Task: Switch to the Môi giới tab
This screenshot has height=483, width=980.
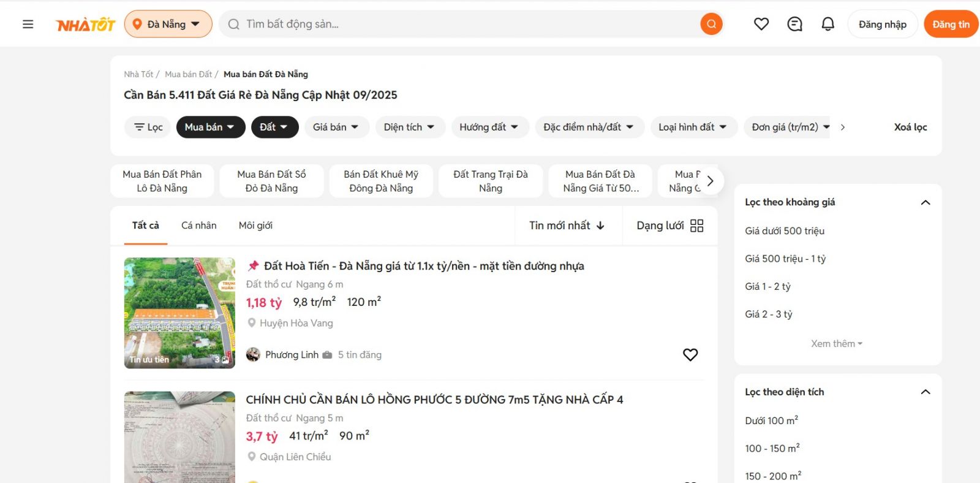Action: tap(255, 226)
